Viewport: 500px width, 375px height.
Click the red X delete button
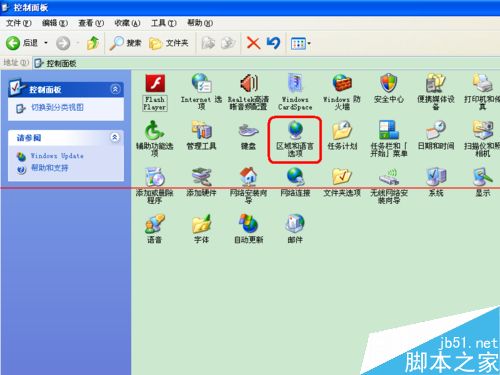[x=253, y=43]
